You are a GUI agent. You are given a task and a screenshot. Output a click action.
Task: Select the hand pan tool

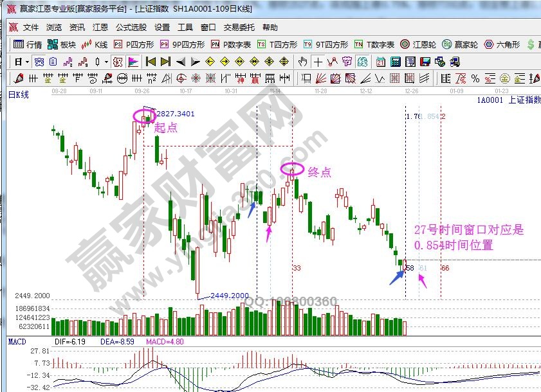tap(303, 62)
